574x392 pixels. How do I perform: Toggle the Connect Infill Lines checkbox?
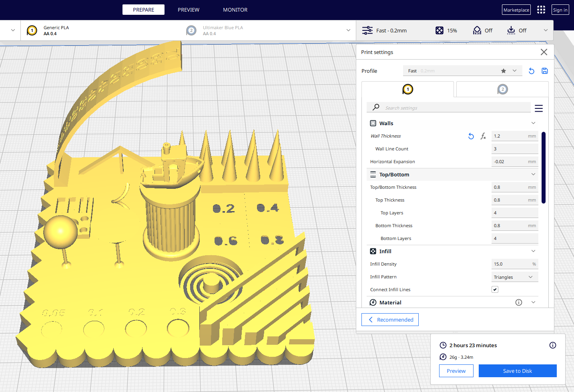click(x=495, y=289)
